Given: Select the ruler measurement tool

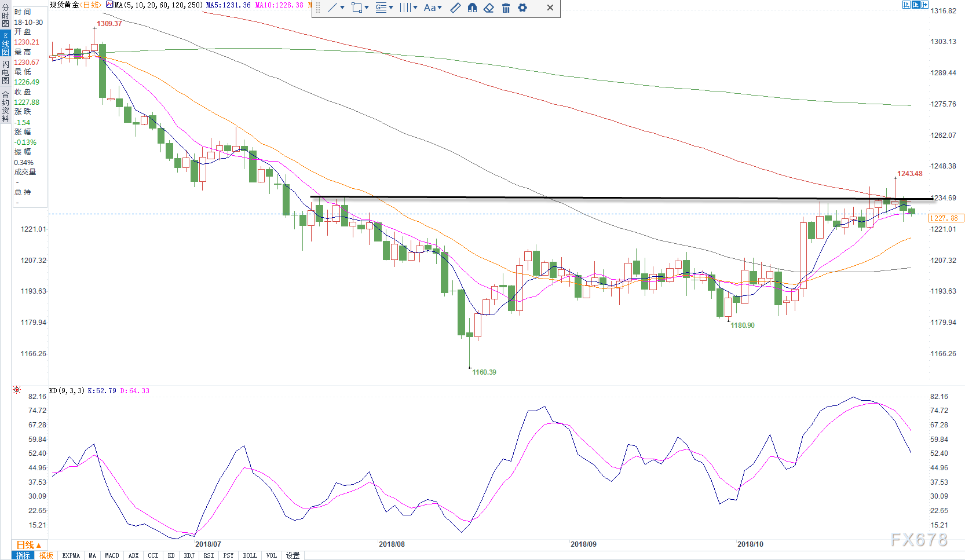Looking at the screenshot, I should tap(456, 8).
